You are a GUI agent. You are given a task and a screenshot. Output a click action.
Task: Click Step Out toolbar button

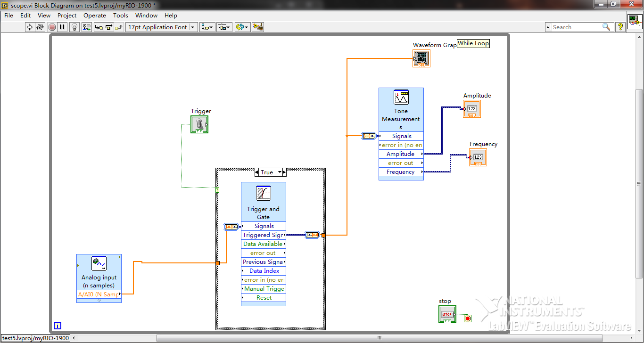(x=119, y=27)
